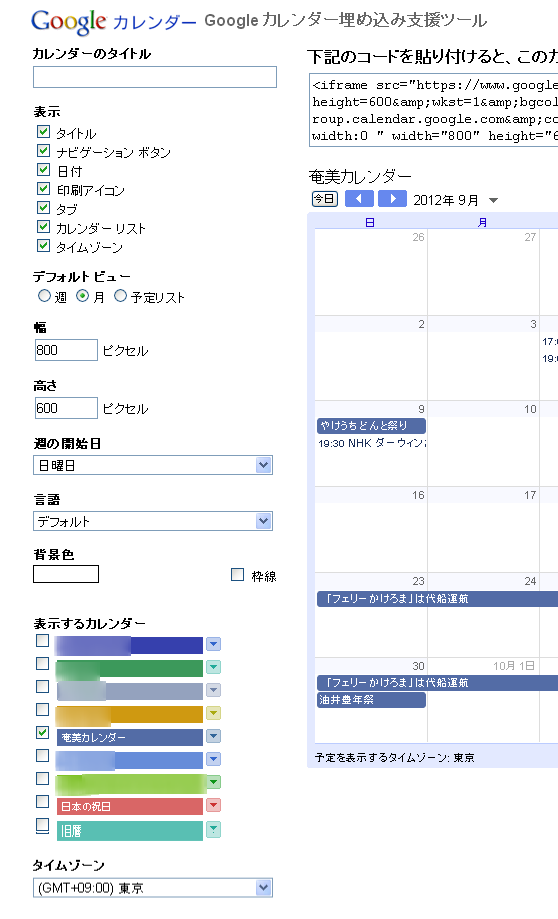Select the 予定リスト default view radio
The width and height of the screenshot is (558, 919).
(120, 296)
